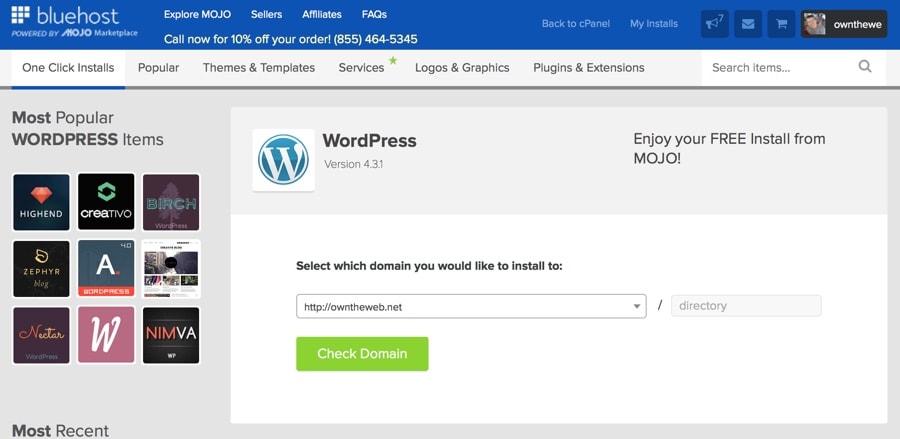Open the envelope messages icon
The width and height of the screenshot is (900, 439).
tap(748, 24)
